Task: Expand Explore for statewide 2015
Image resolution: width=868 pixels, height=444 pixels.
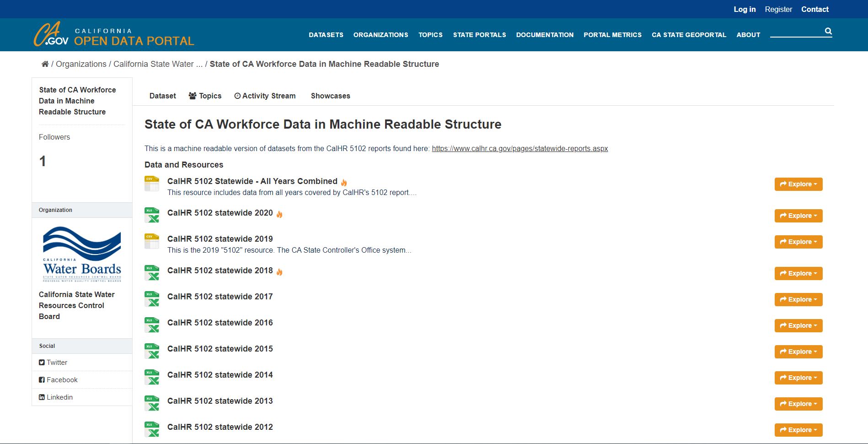Action: (798, 352)
